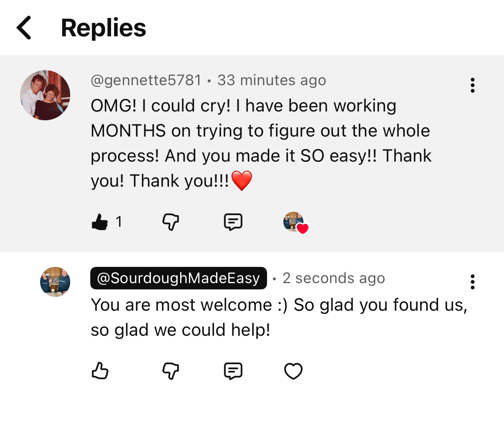Reply to the SourdoughMadeEasy comment

point(233,371)
